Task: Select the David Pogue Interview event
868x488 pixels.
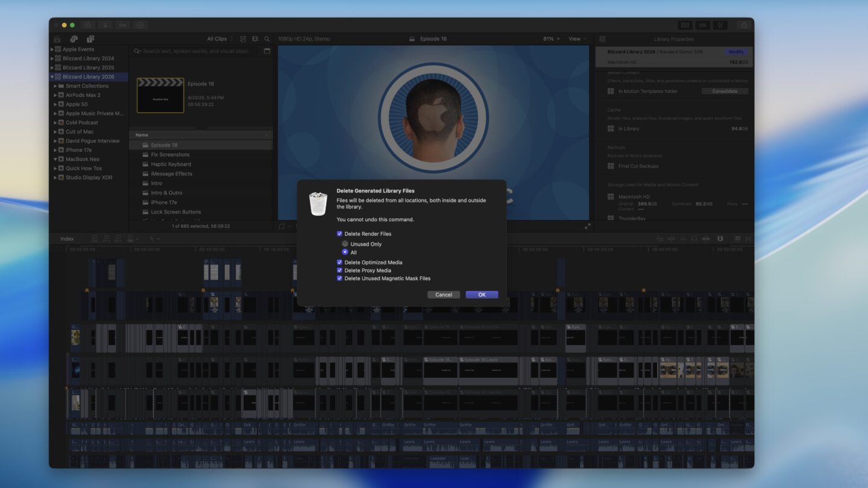Action: click(92, 141)
